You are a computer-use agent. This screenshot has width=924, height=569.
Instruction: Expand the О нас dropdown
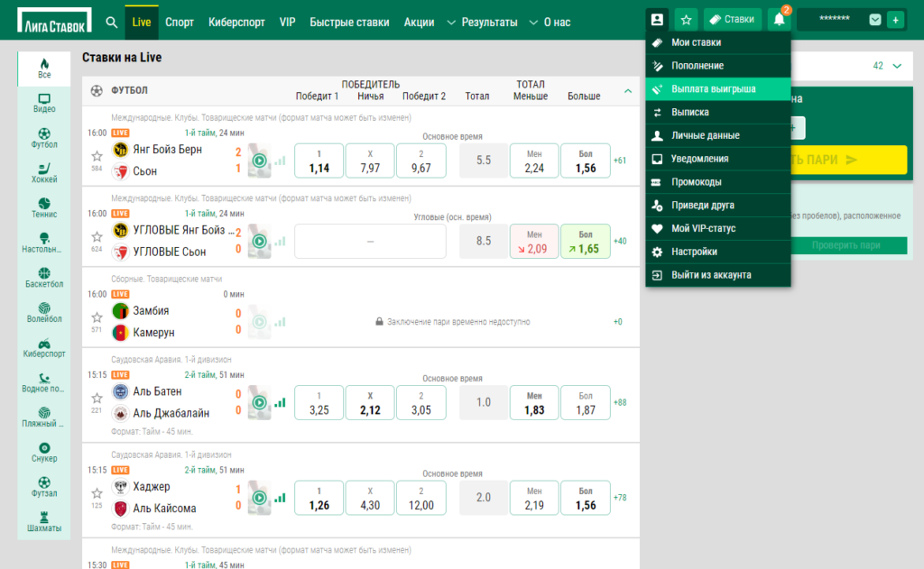[550, 23]
